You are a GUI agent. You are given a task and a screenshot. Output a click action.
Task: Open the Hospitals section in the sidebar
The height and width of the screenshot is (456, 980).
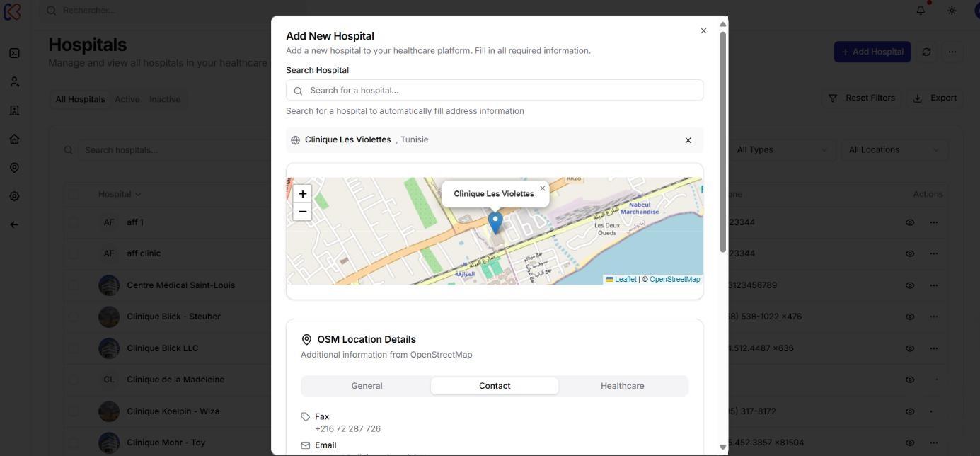pyautogui.click(x=13, y=110)
